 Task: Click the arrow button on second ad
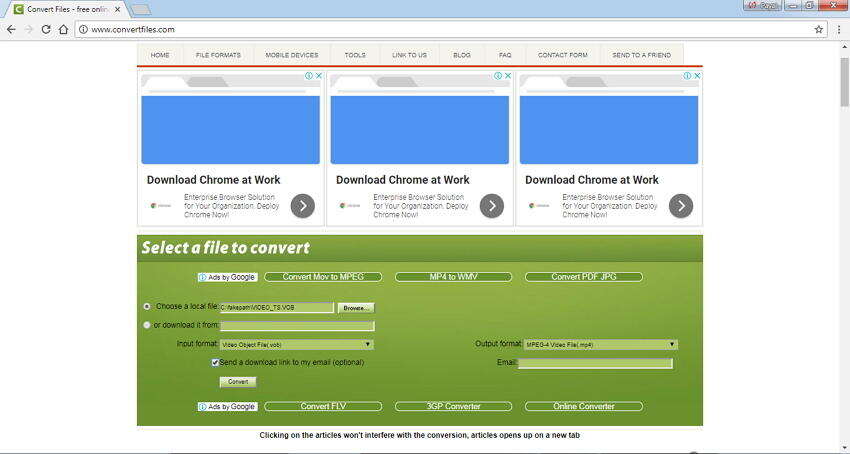[492, 206]
